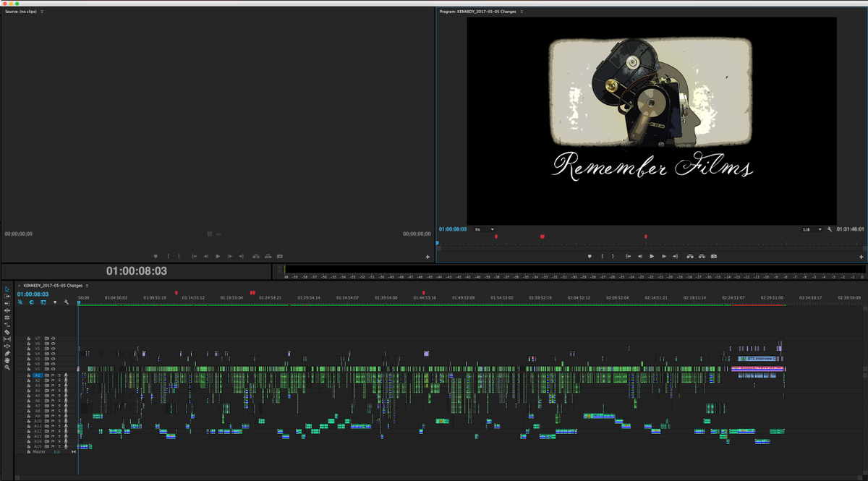
Task: Select the Selection tool in the toolbar
Action: [x=7, y=289]
